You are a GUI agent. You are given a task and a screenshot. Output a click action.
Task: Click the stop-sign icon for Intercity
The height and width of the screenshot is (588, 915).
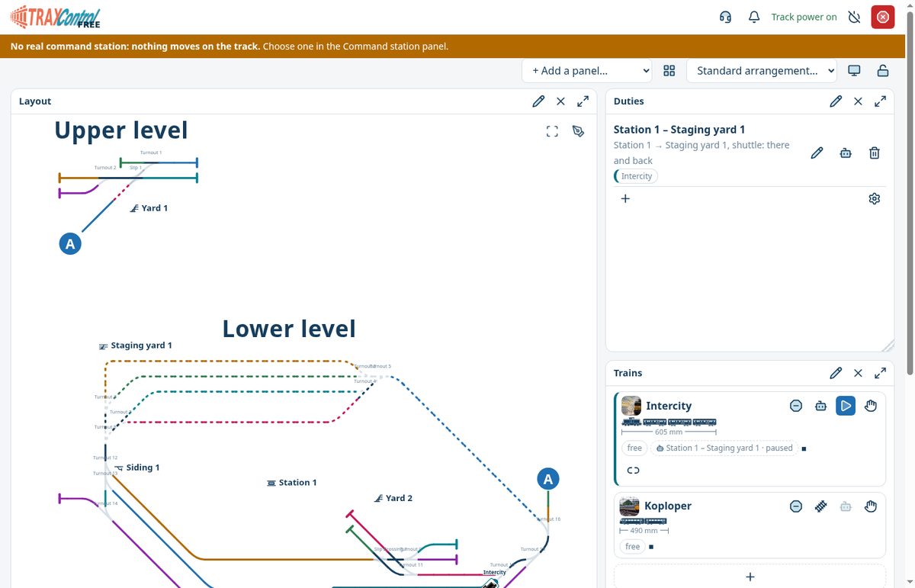pyautogui.click(x=796, y=406)
